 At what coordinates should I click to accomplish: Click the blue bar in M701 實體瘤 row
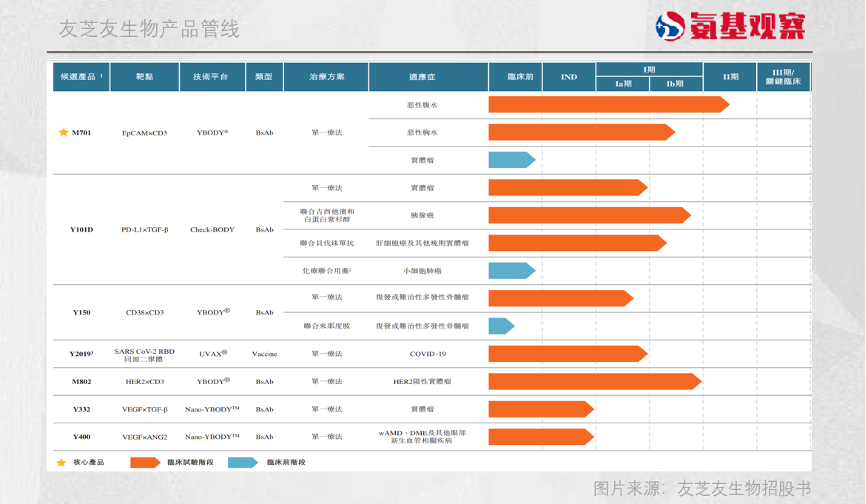click(511, 160)
